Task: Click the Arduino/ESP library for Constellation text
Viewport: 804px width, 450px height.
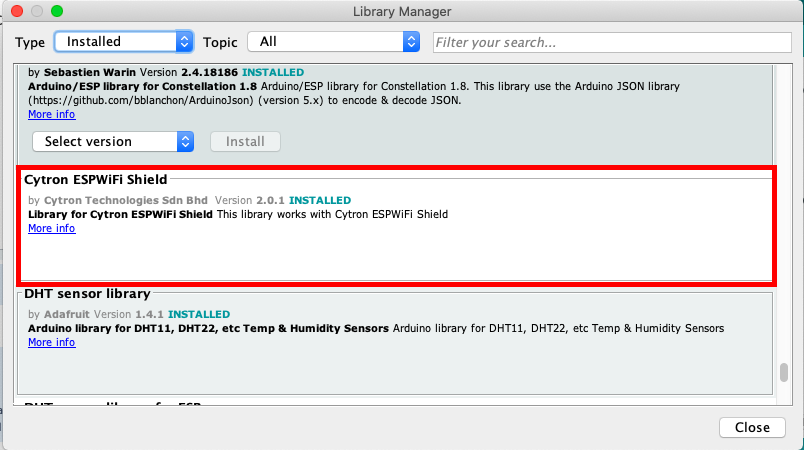Action: pyautogui.click(x=143, y=86)
